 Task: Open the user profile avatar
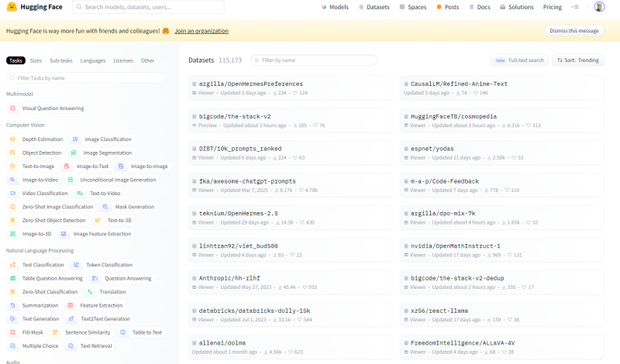[x=599, y=7]
